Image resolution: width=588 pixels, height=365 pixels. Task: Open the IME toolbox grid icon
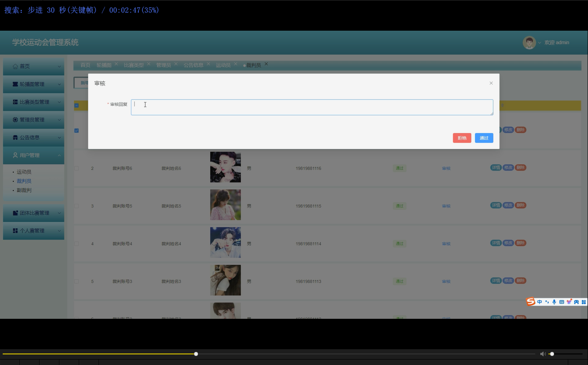(583, 302)
